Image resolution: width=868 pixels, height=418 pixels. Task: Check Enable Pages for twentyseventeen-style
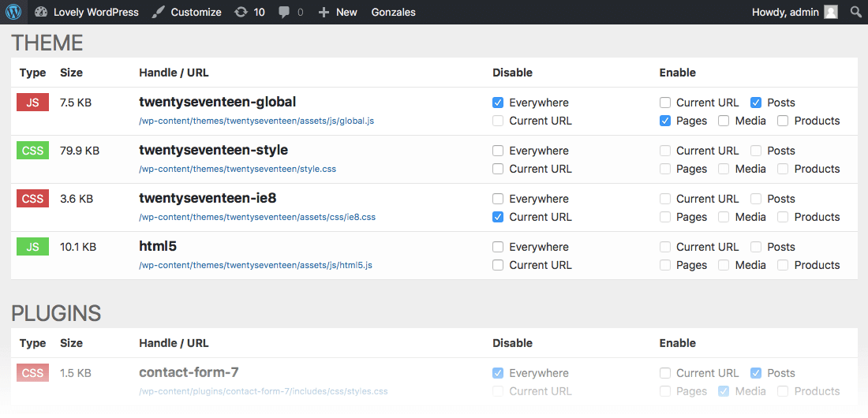pyautogui.click(x=665, y=169)
